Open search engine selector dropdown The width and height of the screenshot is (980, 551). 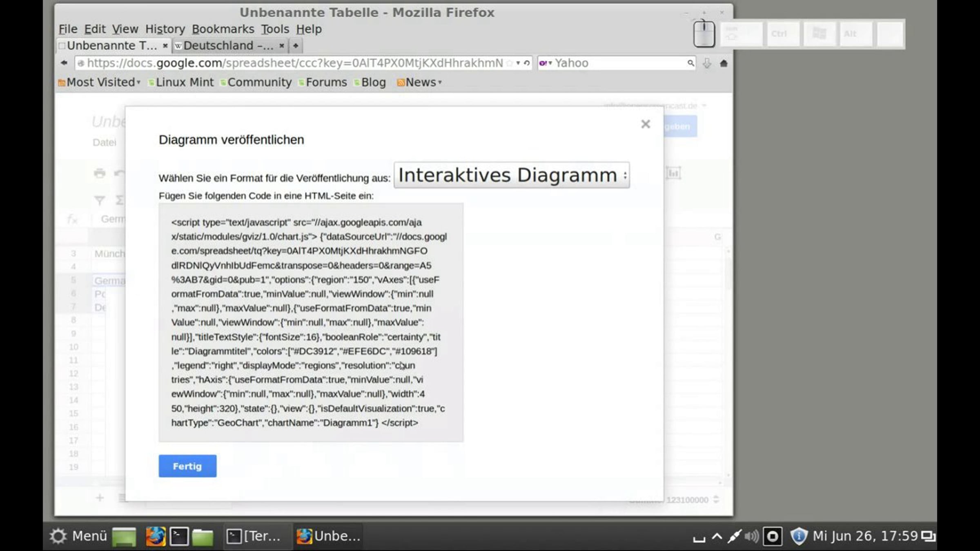pyautogui.click(x=545, y=63)
